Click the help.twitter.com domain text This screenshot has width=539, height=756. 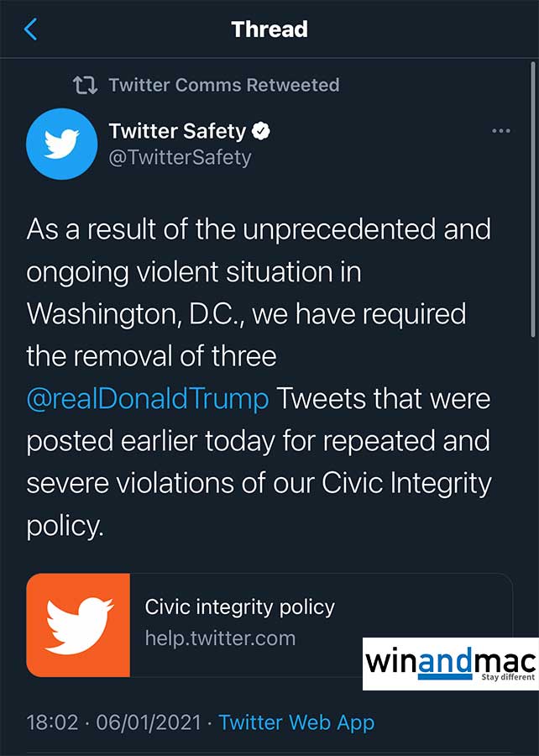tap(220, 638)
